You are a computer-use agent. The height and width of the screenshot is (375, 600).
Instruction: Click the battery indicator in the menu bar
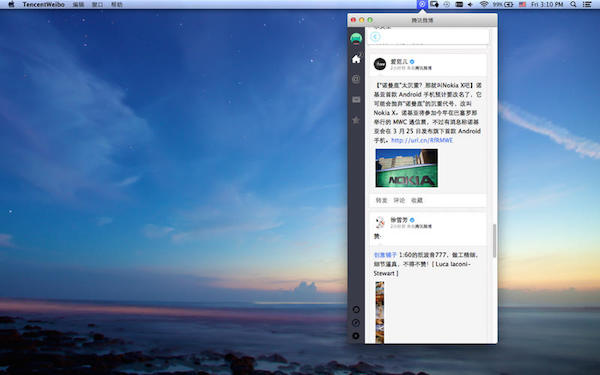pyautogui.click(x=503, y=4)
